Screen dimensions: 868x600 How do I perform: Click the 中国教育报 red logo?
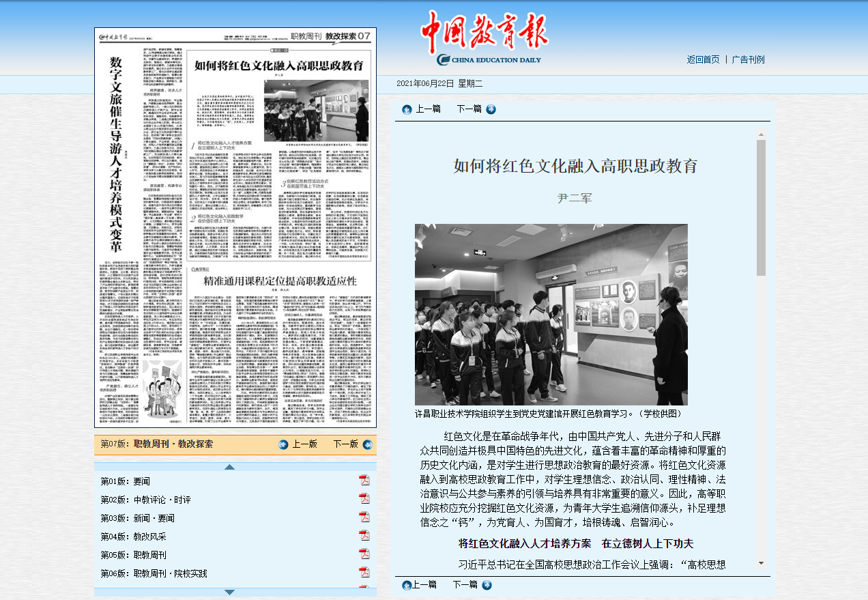click(484, 32)
